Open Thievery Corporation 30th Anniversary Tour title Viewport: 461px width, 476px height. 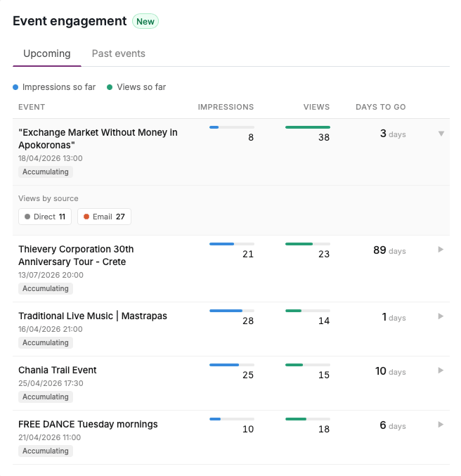(x=76, y=255)
